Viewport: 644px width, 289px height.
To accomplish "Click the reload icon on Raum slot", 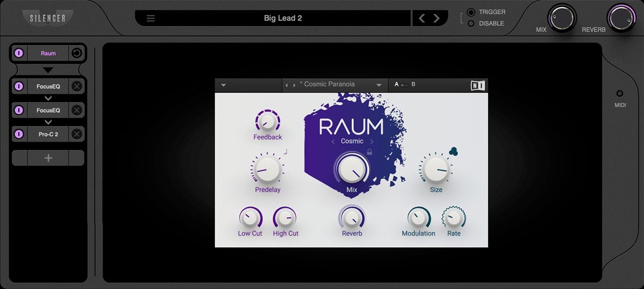I will tap(77, 53).
